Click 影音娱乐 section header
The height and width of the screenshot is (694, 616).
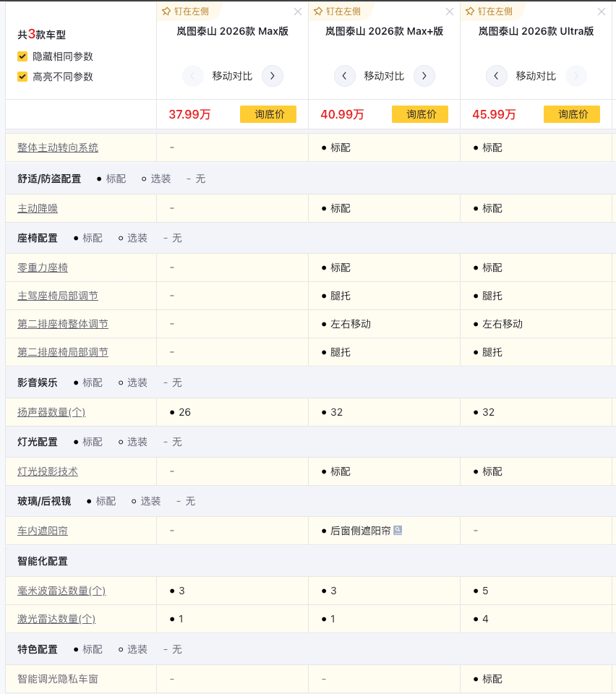[x=38, y=382]
